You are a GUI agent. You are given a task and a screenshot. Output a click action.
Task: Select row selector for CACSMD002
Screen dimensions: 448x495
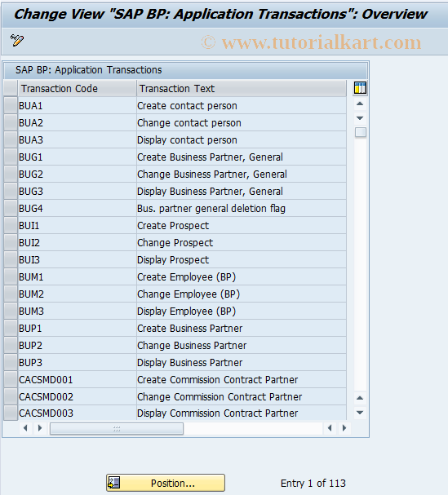click(11, 396)
